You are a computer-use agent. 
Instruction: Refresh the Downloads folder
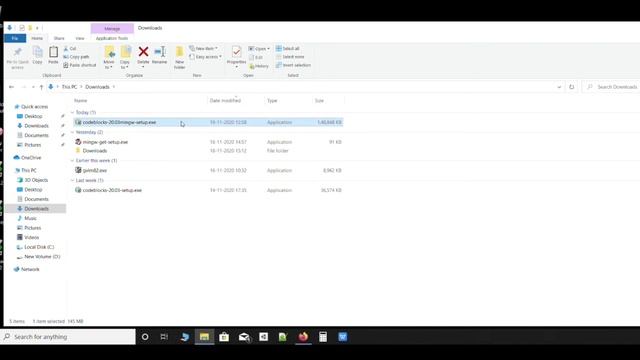click(x=571, y=87)
